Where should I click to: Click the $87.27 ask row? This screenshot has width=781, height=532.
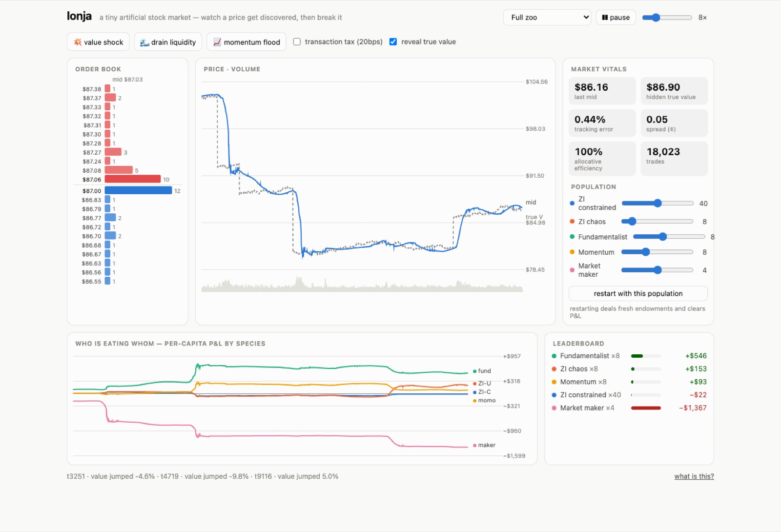[105, 152]
